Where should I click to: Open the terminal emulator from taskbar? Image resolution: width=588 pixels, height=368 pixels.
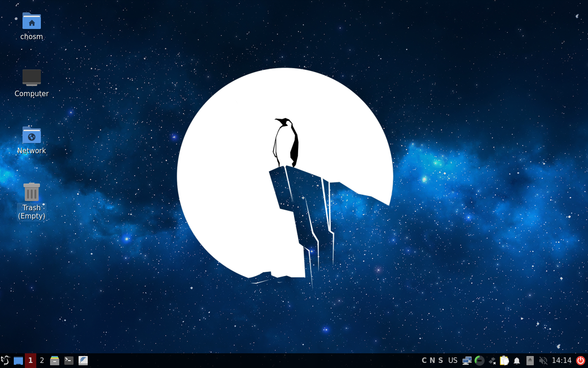[x=69, y=361]
